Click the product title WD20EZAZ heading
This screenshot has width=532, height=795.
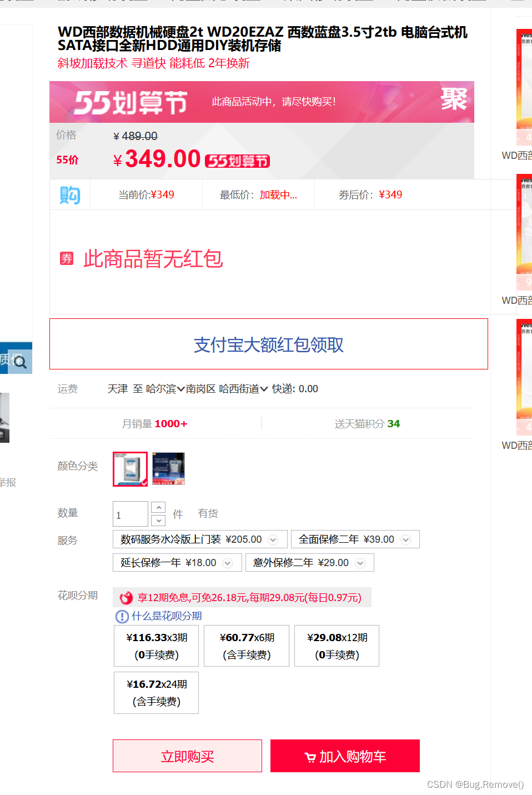pos(263,39)
